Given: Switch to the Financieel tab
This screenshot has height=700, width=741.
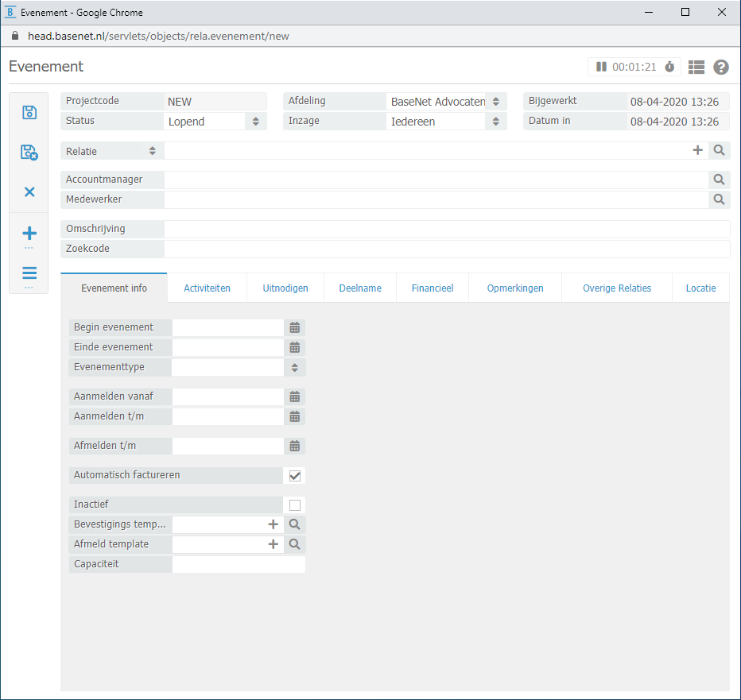Looking at the screenshot, I should (433, 288).
